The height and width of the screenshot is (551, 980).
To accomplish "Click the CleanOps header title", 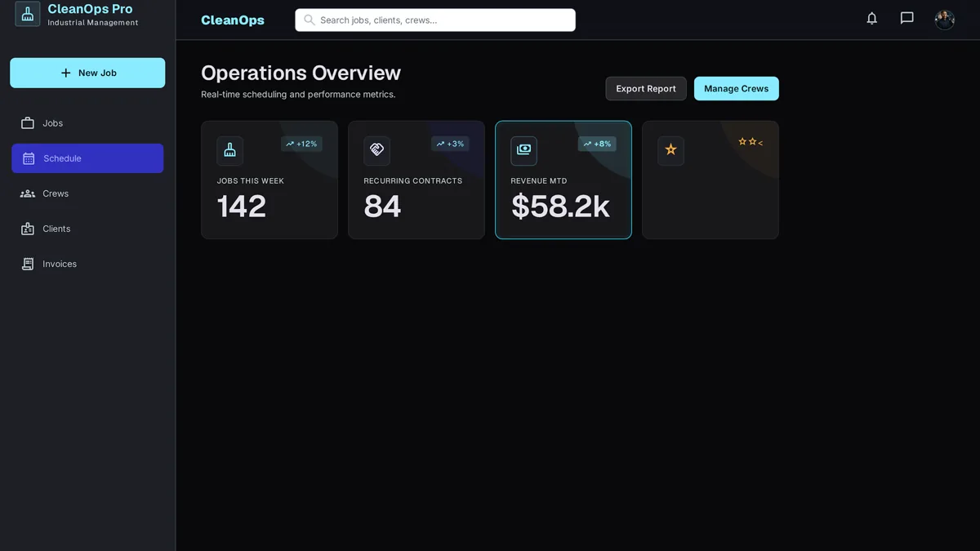I will [233, 20].
